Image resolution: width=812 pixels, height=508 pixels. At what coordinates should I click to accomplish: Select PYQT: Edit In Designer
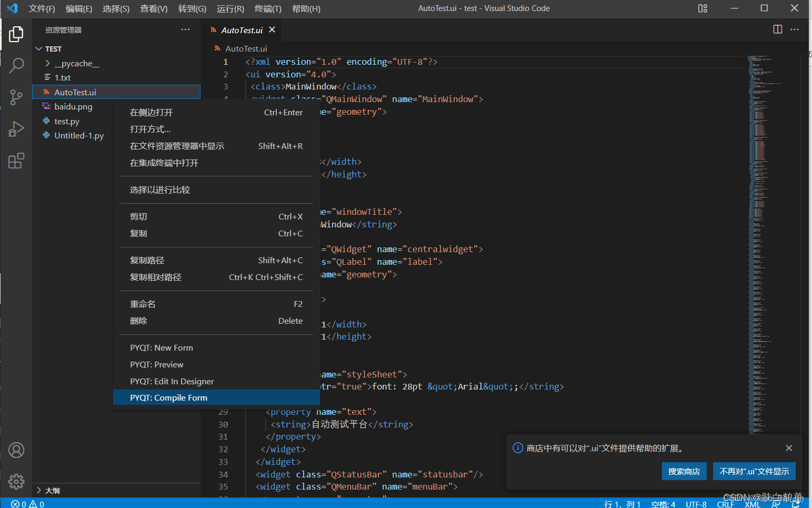[217, 381]
